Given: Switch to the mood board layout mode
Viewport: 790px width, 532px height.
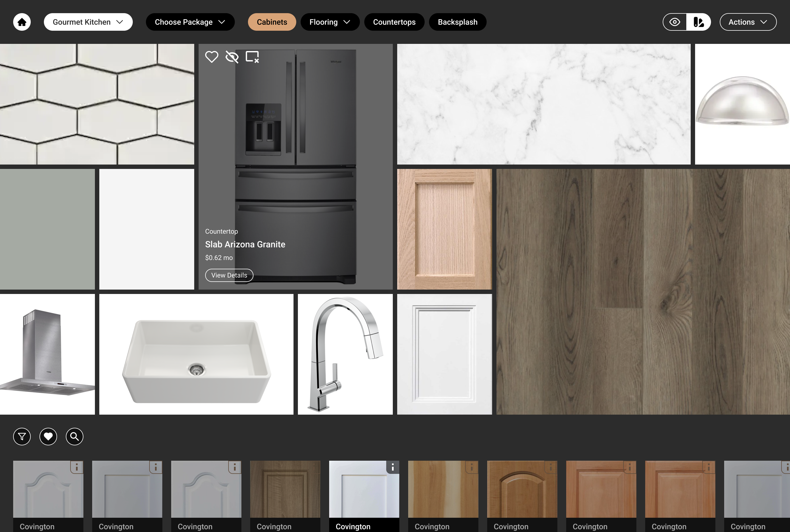Looking at the screenshot, I should [x=698, y=22].
